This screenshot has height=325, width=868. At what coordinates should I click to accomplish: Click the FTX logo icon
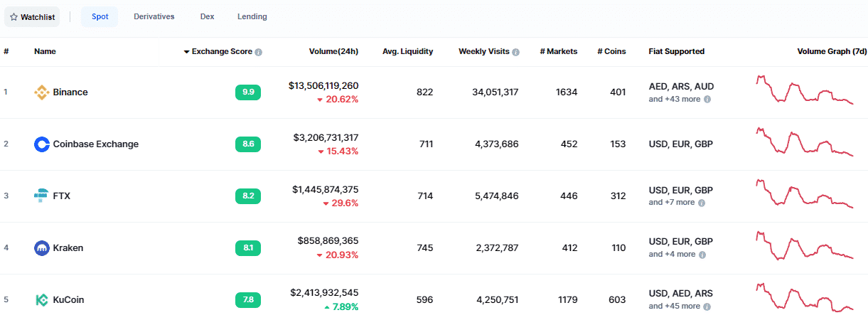coord(42,196)
